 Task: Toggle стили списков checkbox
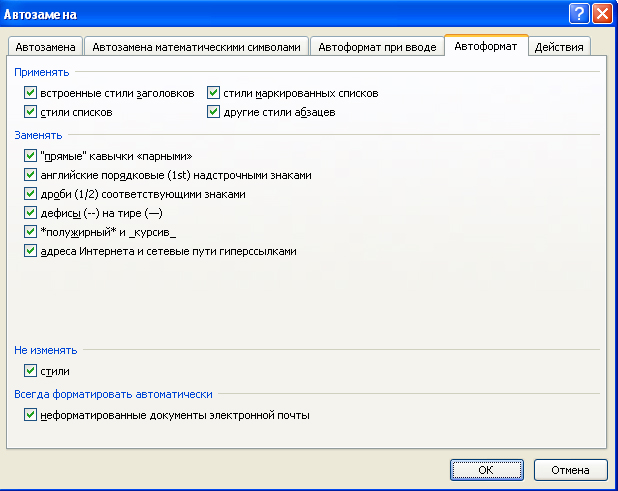(29, 112)
